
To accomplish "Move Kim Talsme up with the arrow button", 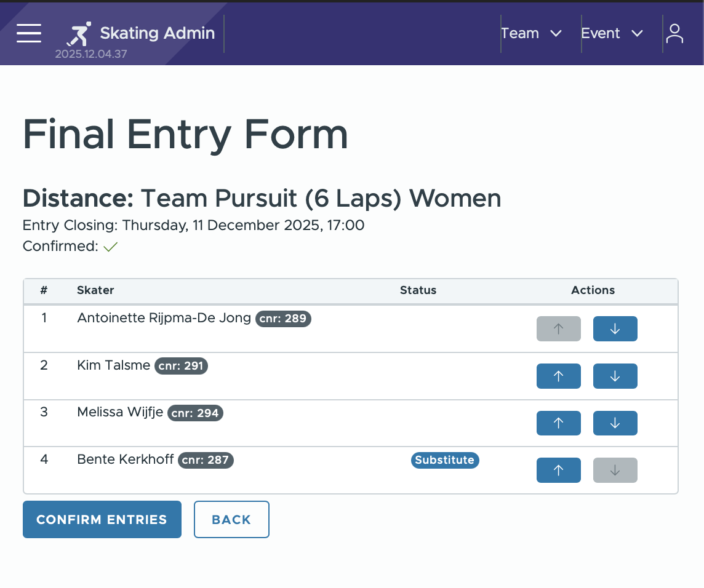I will [x=558, y=376].
